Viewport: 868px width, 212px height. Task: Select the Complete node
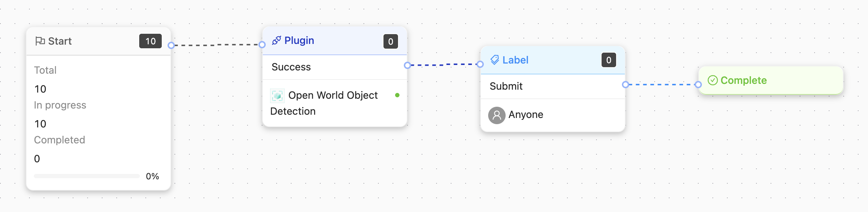click(781, 81)
